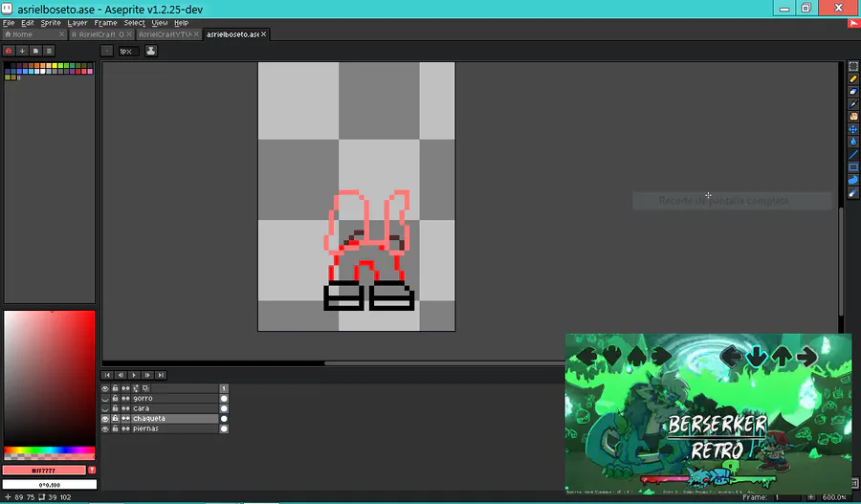861x504 pixels.
Task: Select the Eyedropper tool
Action: pos(852,104)
